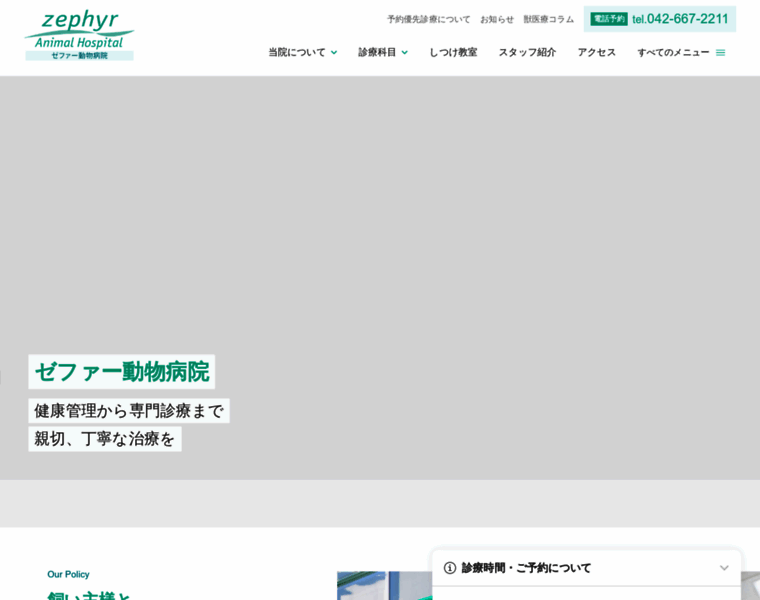Select アクセス in the navigation bar
The width and height of the screenshot is (760, 600).
[596, 52]
